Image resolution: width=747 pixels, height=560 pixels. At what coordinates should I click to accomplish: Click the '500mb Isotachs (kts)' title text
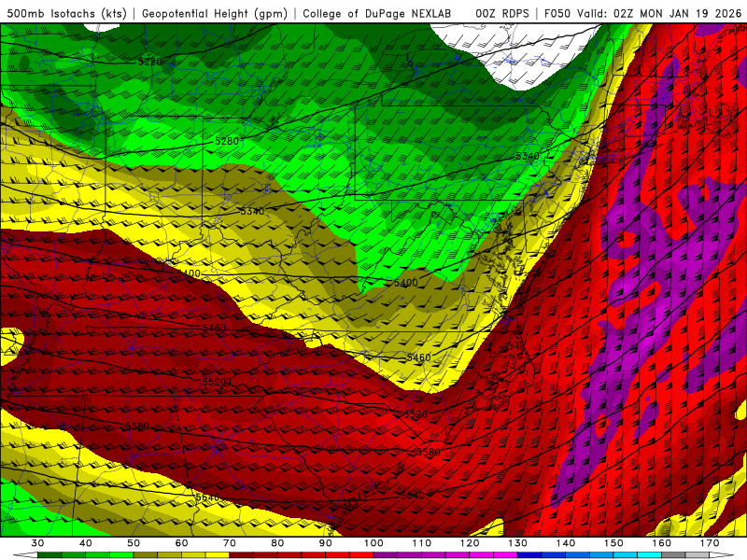pos(67,13)
